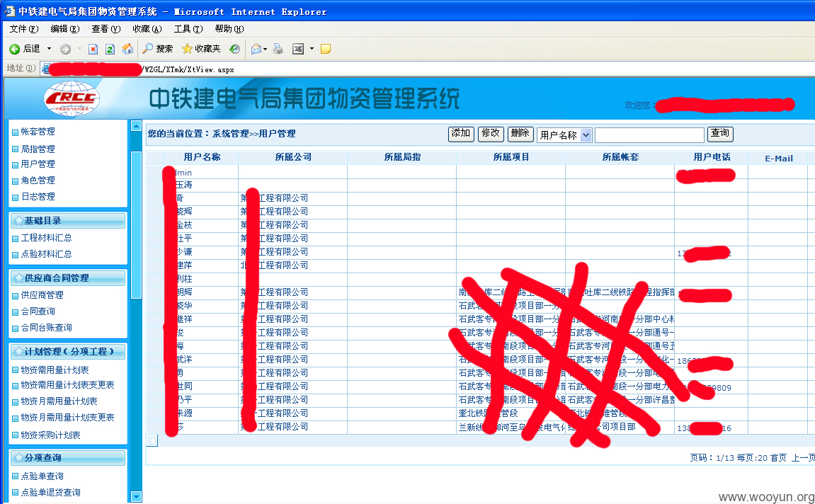Viewport: 815px width, 504px height.
Task: Open 帐套管理 in the sidebar
Action: pyautogui.click(x=38, y=132)
